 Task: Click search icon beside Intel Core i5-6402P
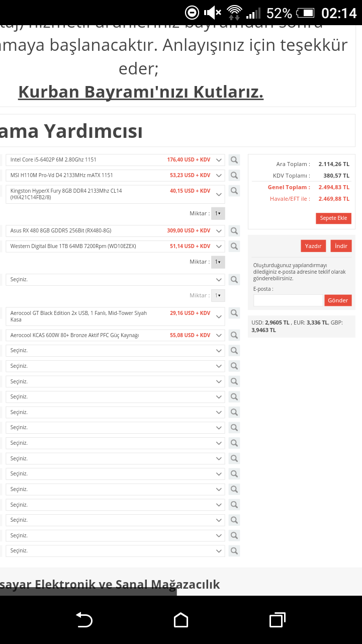pos(234,160)
